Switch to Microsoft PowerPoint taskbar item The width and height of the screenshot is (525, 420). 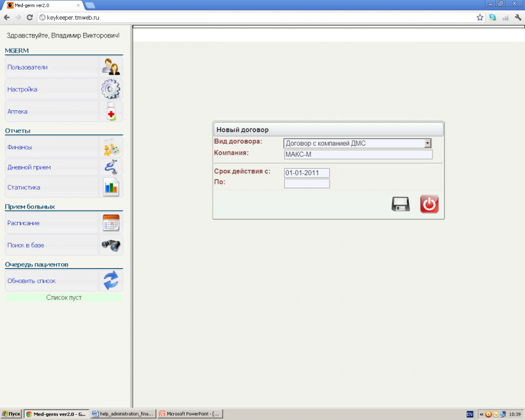click(x=190, y=414)
